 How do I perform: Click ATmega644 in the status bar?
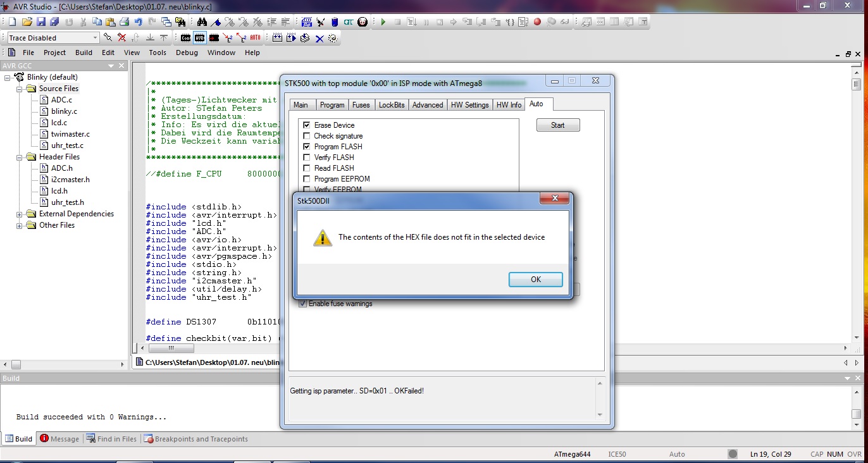573,454
